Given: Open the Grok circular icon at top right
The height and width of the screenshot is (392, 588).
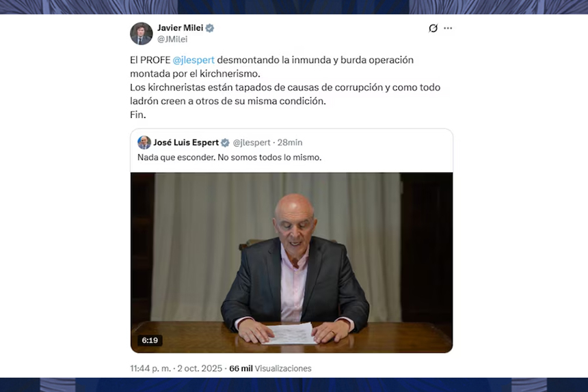Looking at the screenshot, I should click(433, 28).
